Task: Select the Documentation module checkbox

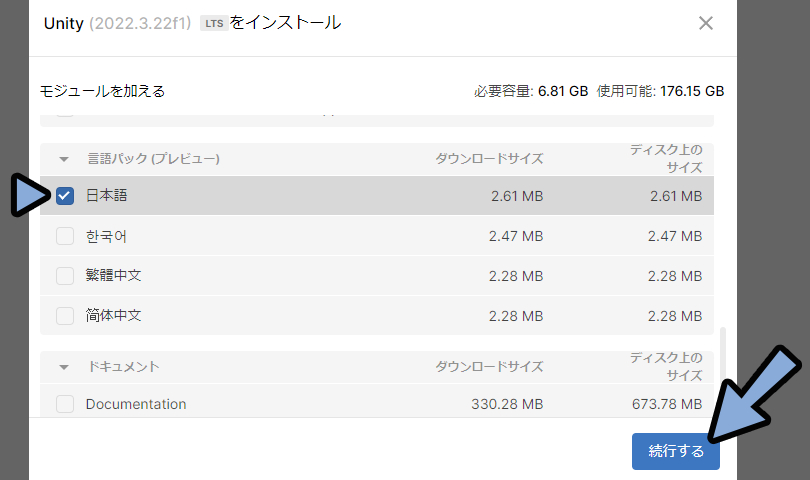Action: (x=65, y=404)
